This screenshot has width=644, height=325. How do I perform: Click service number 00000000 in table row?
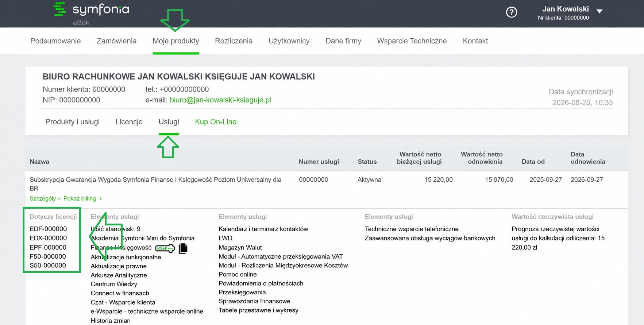(313, 179)
